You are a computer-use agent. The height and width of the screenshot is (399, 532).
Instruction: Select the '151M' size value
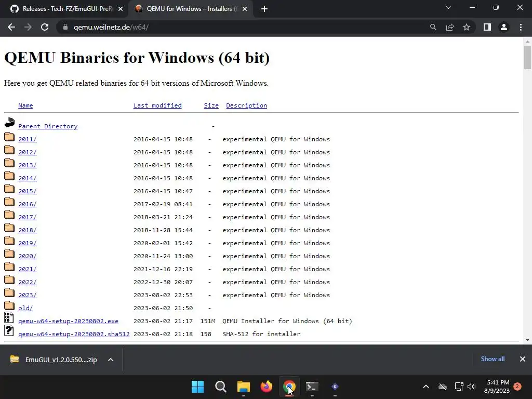coord(208,321)
